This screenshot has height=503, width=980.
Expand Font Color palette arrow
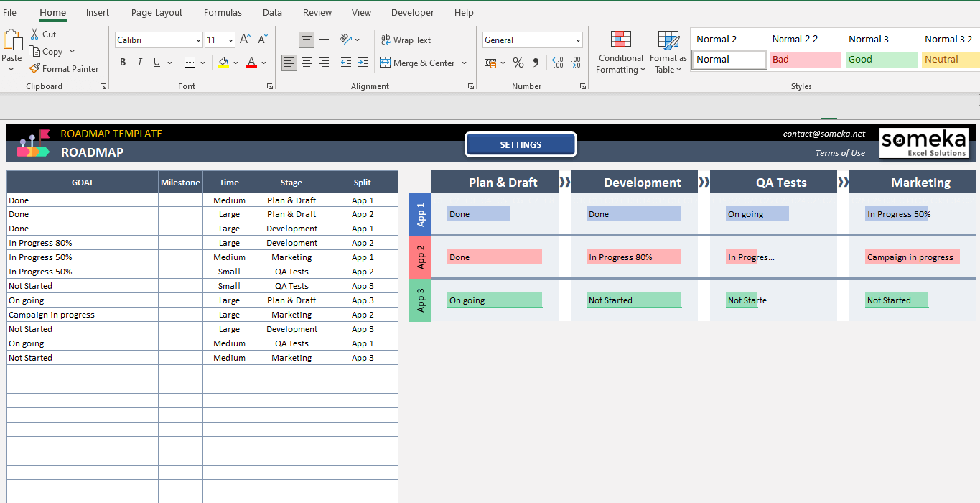point(263,63)
